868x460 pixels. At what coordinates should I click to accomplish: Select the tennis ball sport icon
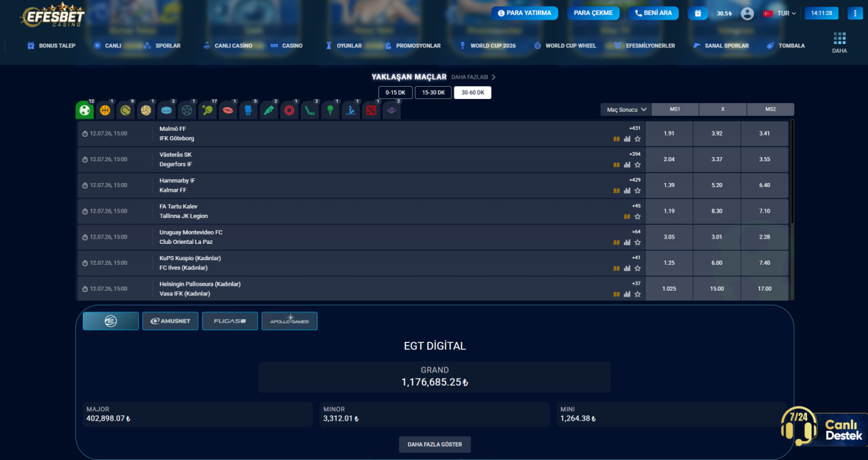(125, 110)
